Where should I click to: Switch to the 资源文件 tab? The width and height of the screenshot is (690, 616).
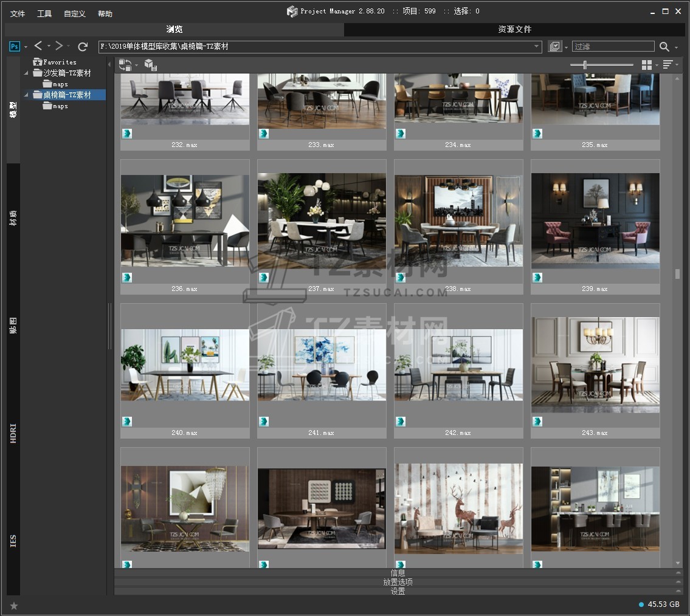(514, 29)
